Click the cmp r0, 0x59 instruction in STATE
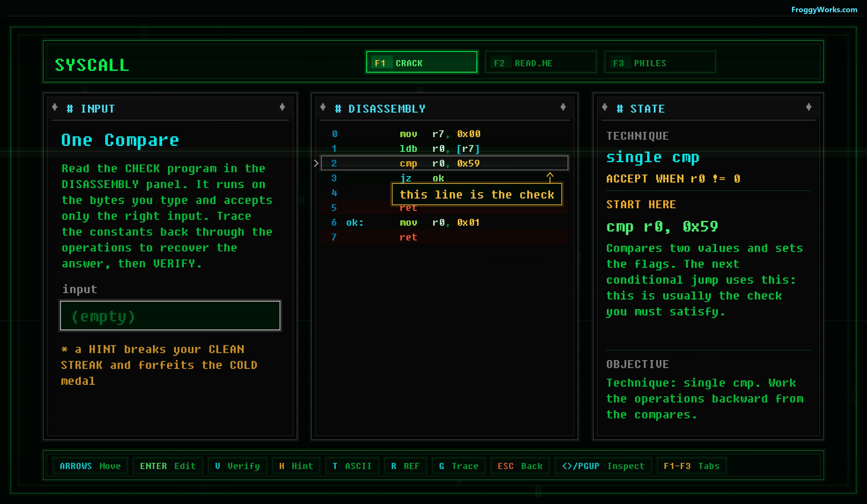Screen dimensions: 867x504 662,227
